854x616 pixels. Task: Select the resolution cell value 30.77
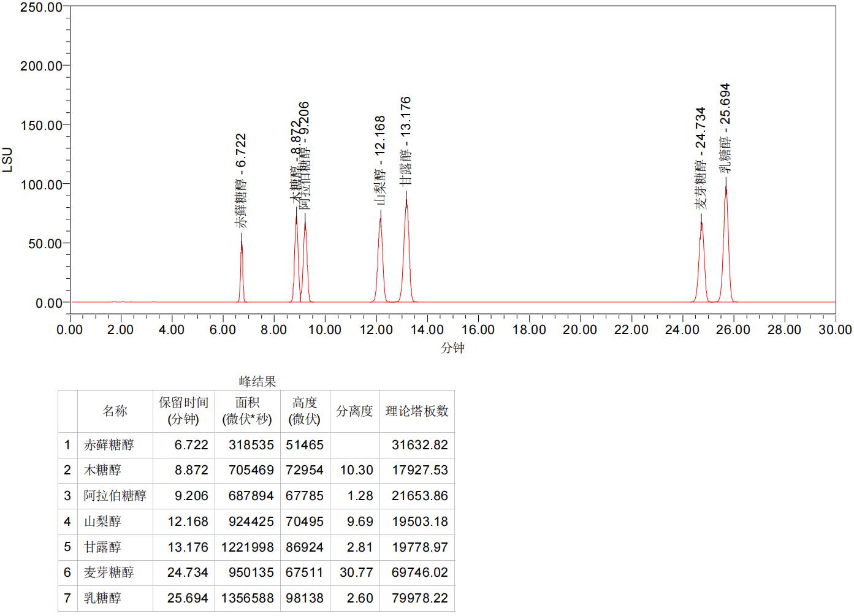(x=356, y=572)
